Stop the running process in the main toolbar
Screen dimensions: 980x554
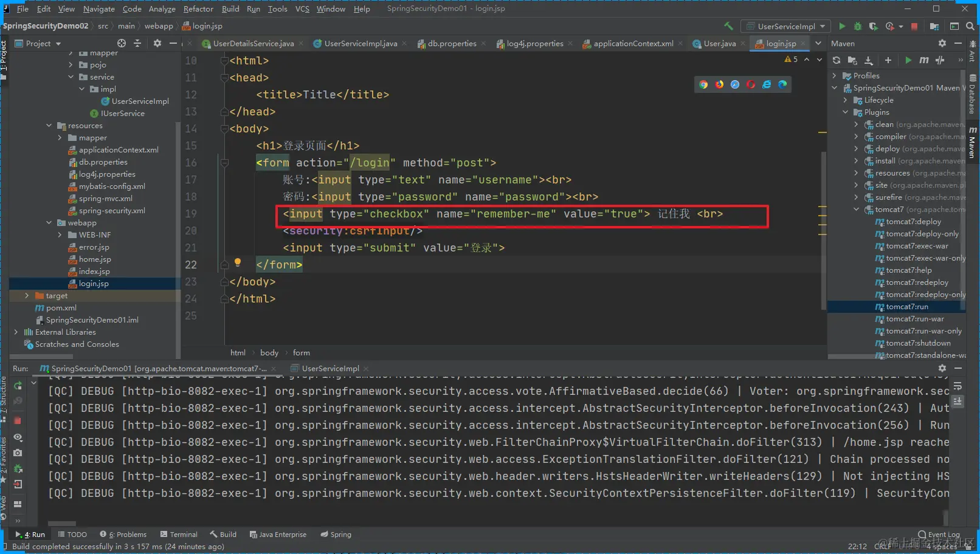914,26
